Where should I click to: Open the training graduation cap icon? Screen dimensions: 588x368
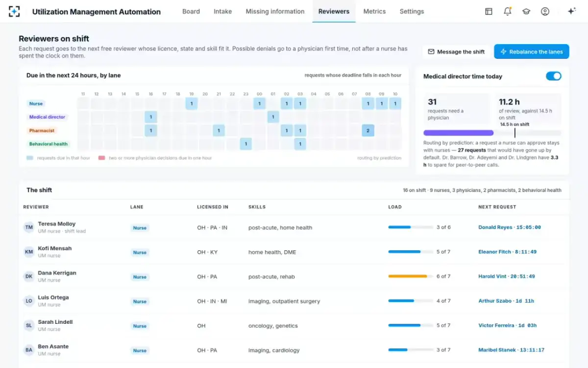(x=526, y=11)
